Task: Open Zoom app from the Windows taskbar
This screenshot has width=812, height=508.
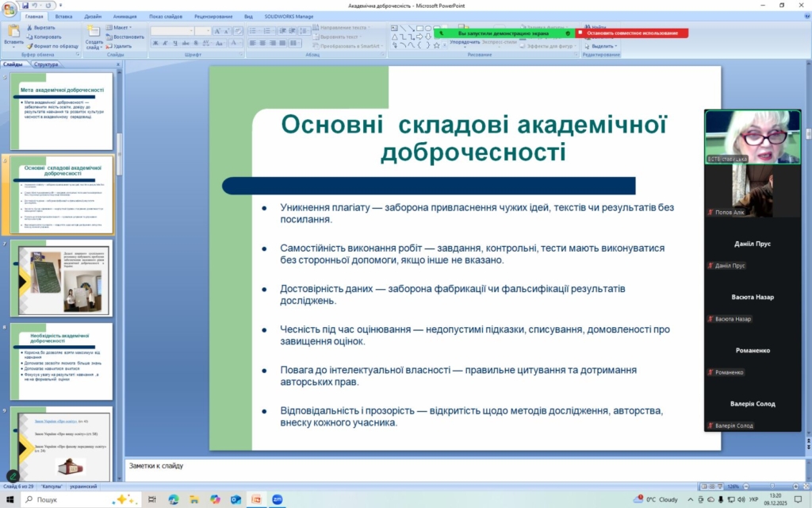Action: tap(278, 499)
